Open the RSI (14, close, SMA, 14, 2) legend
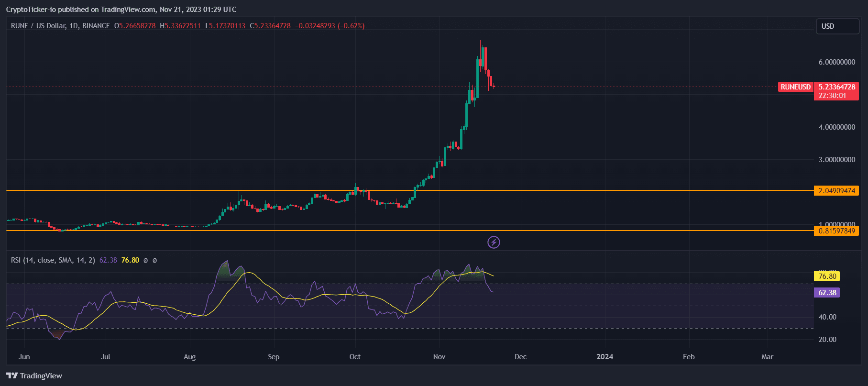Screen dimensions: 868x386 (53, 260)
